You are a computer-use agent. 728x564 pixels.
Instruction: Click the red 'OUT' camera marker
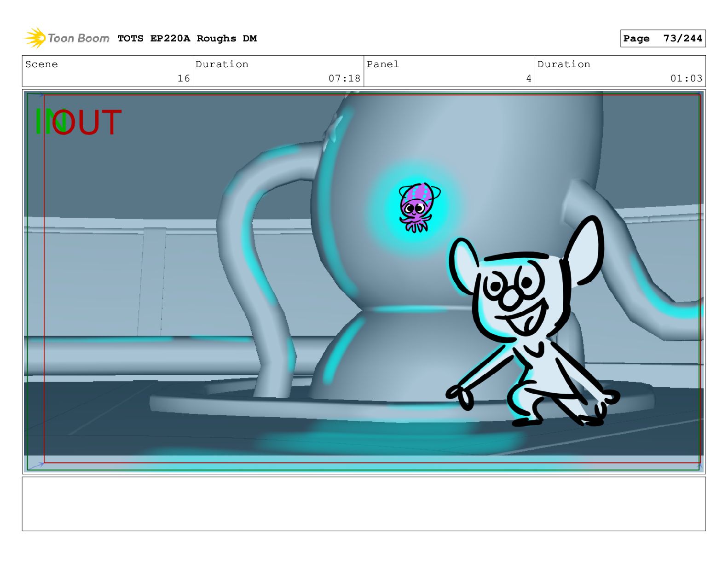[87, 122]
